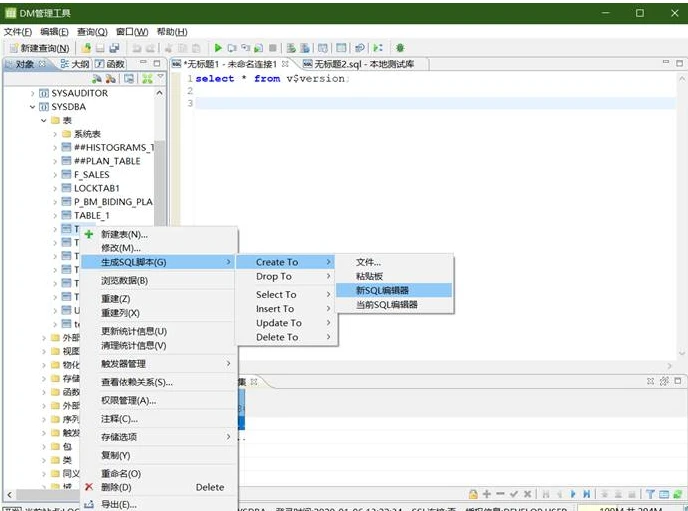The width and height of the screenshot is (688, 511).
Task: Click the filter funnel icon in result toolbar
Action: coord(650,494)
